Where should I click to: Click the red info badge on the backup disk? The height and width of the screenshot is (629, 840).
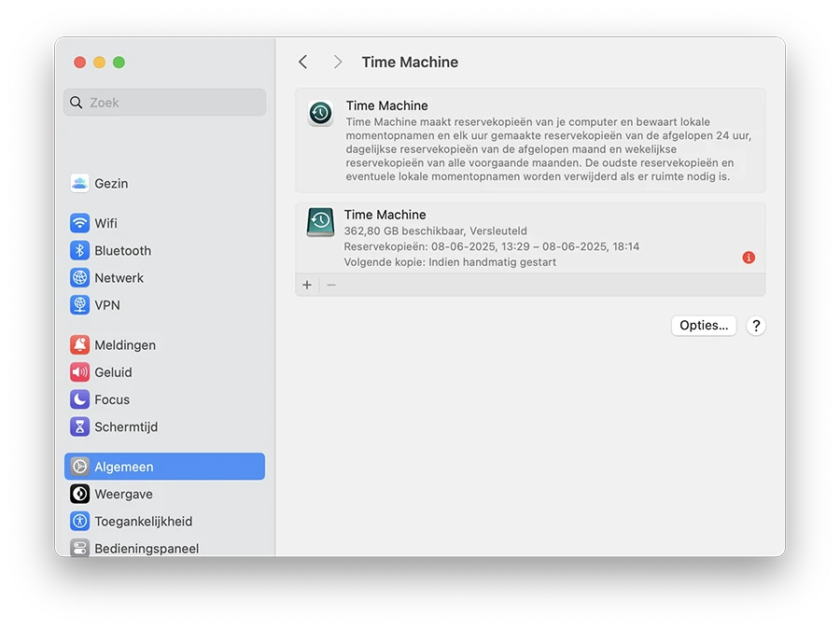pos(748,258)
